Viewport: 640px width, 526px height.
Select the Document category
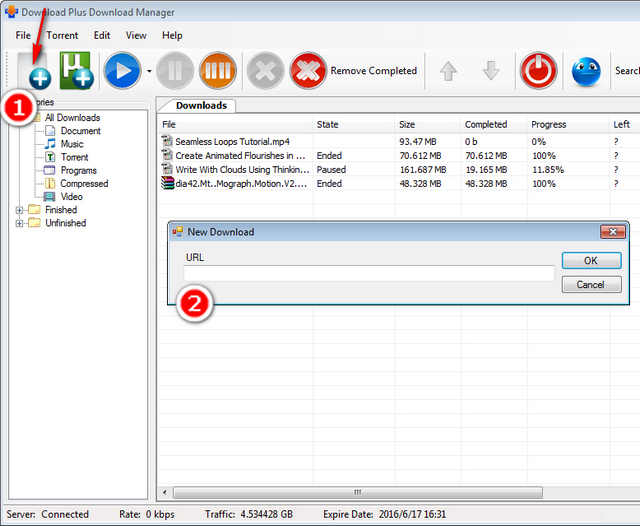(x=80, y=131)
